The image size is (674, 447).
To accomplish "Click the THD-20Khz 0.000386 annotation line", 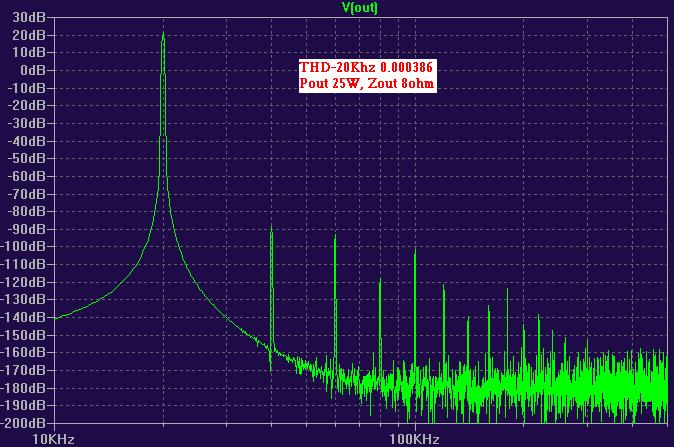I will 366,67.
